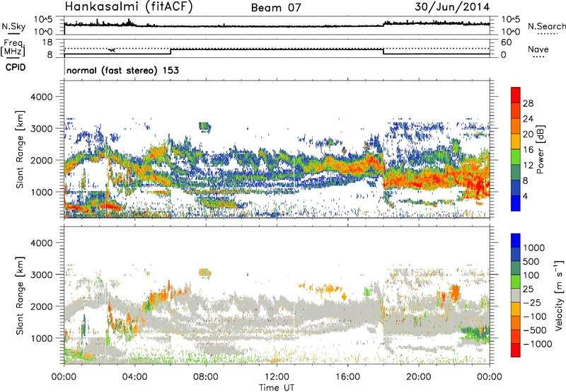The image size is (566, 392).
Task: Click the gray segment of velocity colorbar
Action: coord(516,296)
